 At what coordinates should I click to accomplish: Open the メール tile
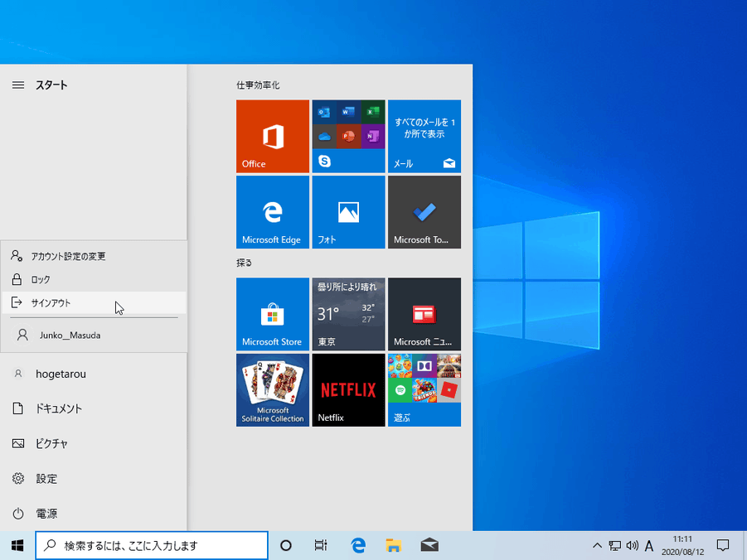point(424,136)
